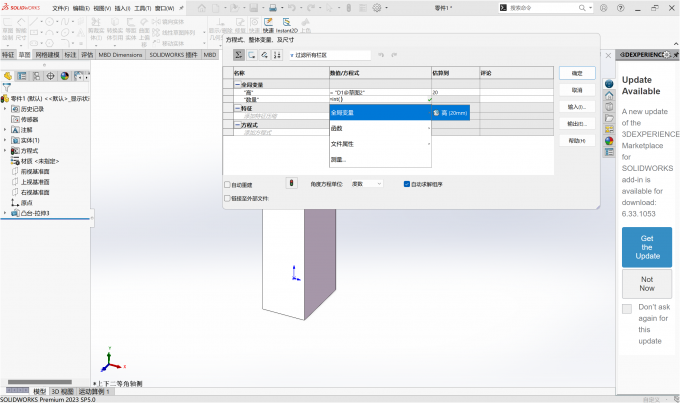Open the help question mark icon
This screenshot has height=403, width=680.
[621, 8]
